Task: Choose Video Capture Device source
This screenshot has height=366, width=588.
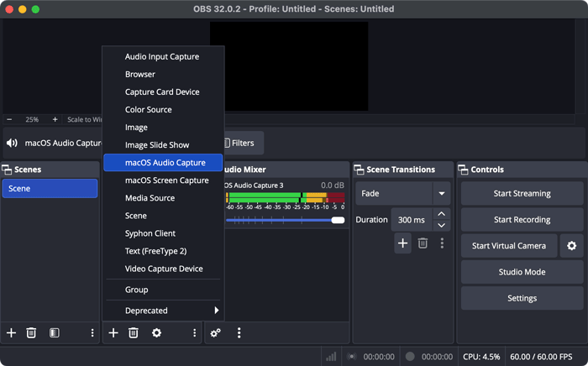Action: 163,269
